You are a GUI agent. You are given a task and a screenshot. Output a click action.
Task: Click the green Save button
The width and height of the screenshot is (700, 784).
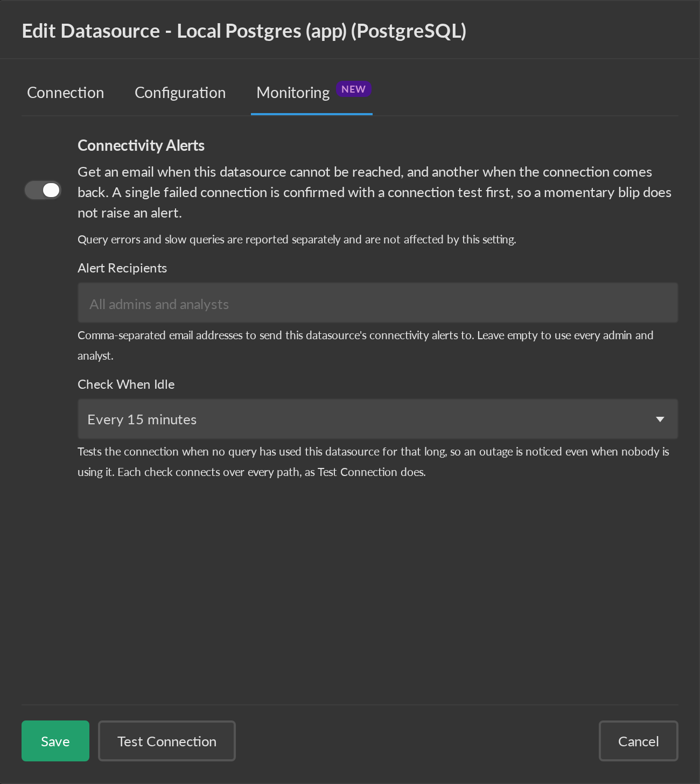[55, 741]
